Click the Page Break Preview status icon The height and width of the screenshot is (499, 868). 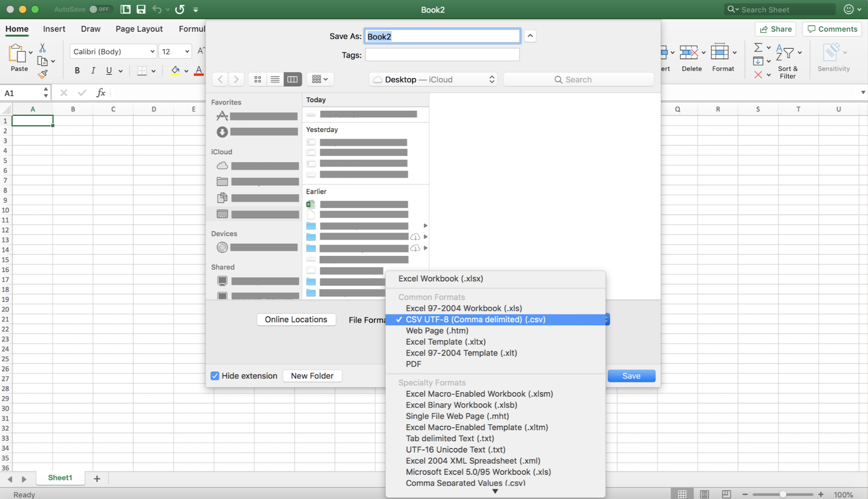(726, 494)
